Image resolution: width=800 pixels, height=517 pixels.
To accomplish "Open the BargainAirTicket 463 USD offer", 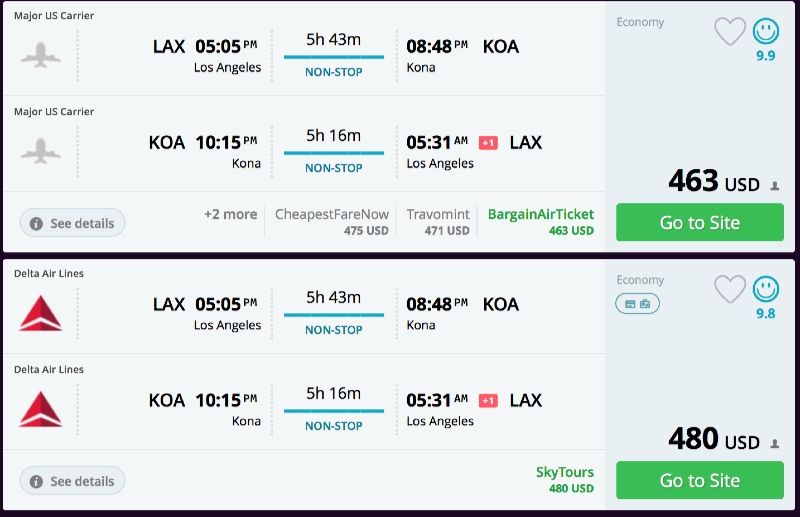I will click(540, 222).
